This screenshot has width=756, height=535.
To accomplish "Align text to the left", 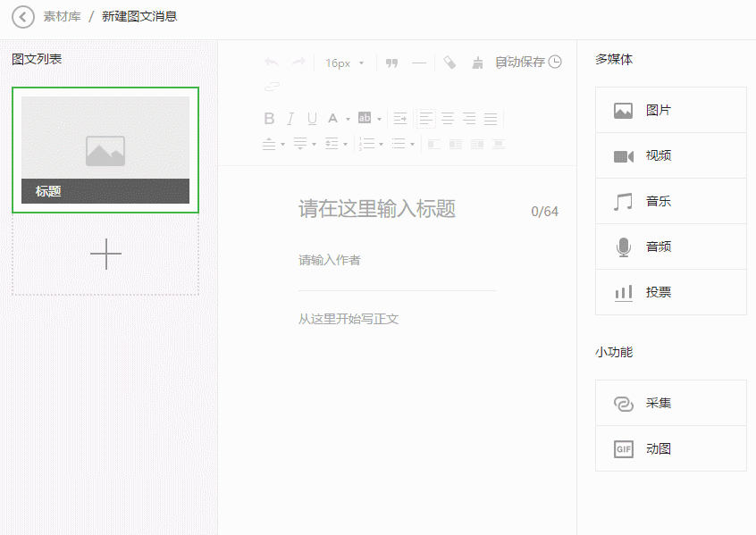I will [425, 119].
